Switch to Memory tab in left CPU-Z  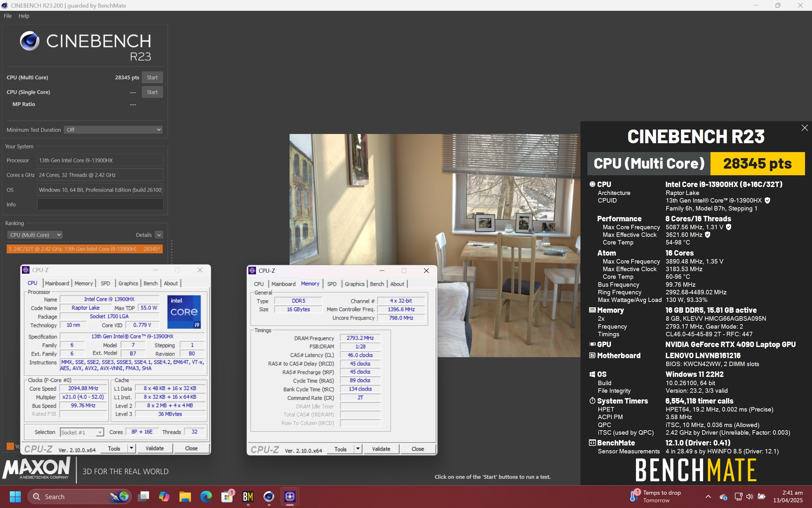[83, 283]
